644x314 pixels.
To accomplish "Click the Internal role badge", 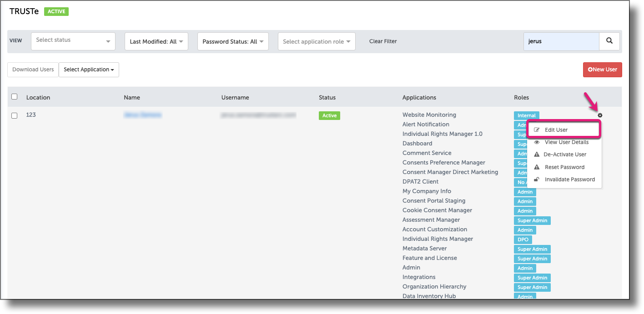I will [527, 115].
